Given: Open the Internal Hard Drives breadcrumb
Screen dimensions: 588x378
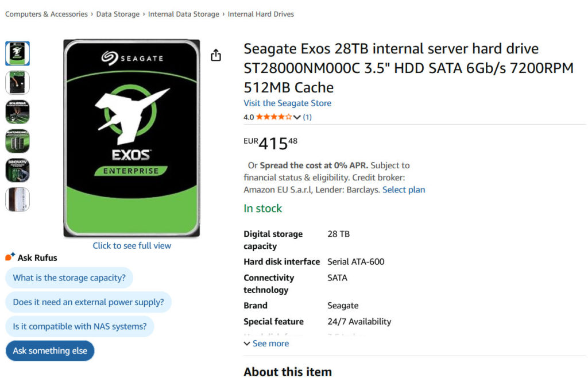Looking at the screenshot, I should tap(261, 14).
